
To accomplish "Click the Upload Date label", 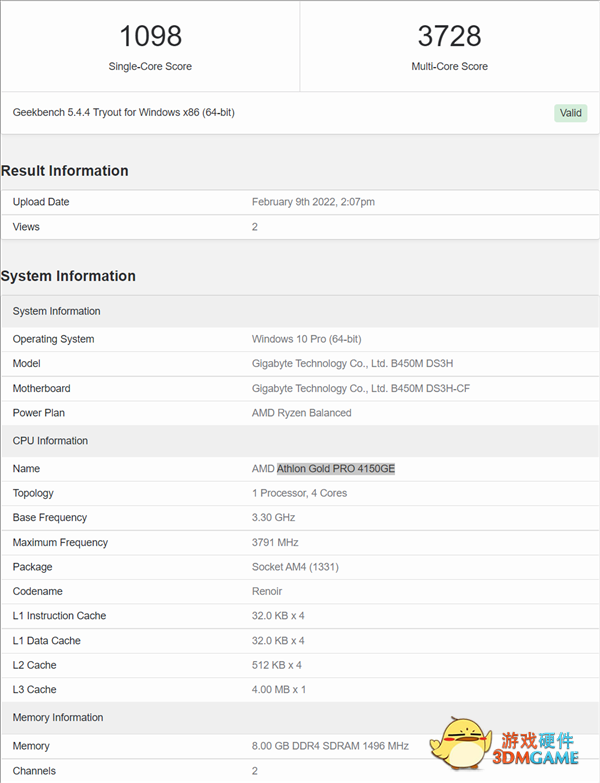I will pyautogui.click(x=41, y=202).
